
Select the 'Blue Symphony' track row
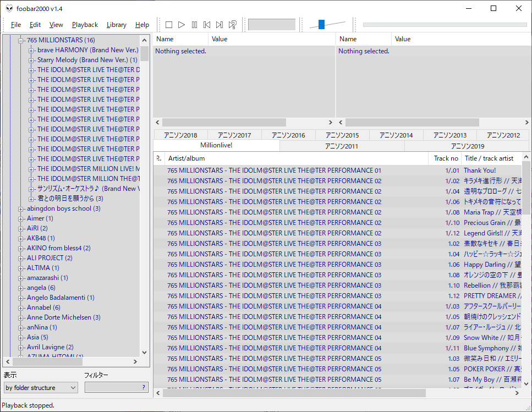[x=337, y=348]
